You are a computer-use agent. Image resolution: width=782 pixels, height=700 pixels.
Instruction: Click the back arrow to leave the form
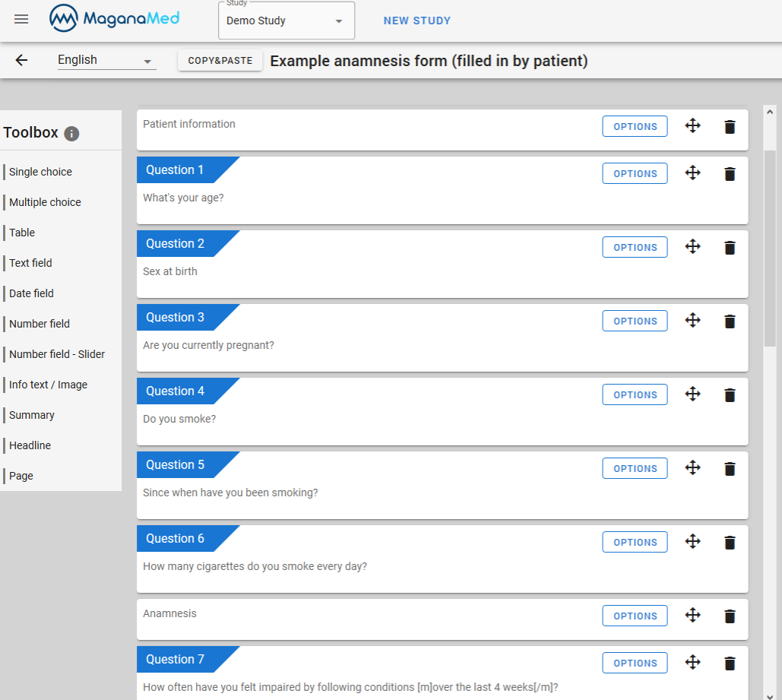22,60
